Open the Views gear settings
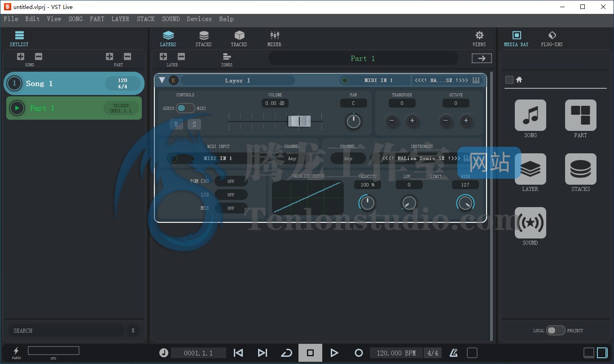The height and width of the screenshot is (364, 614). click(x=479, y=35)
